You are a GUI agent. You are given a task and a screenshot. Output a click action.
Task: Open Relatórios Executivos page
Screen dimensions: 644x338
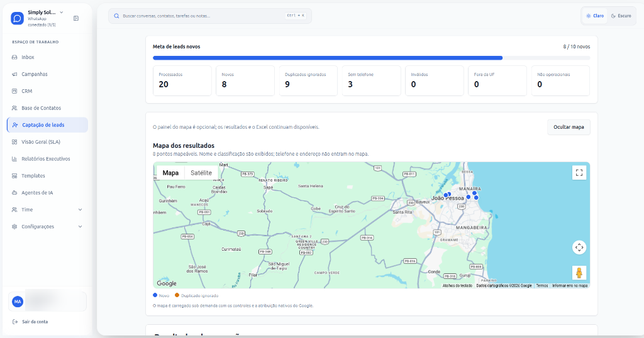coord(47,159)
